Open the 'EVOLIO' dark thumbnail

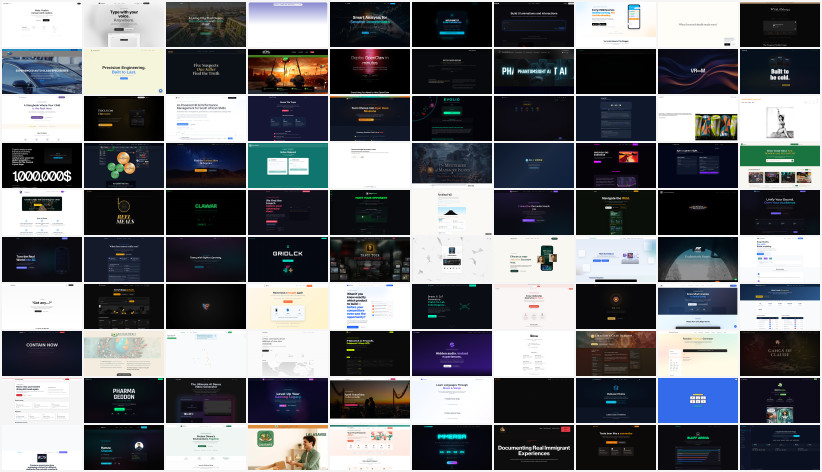[452, 119]
